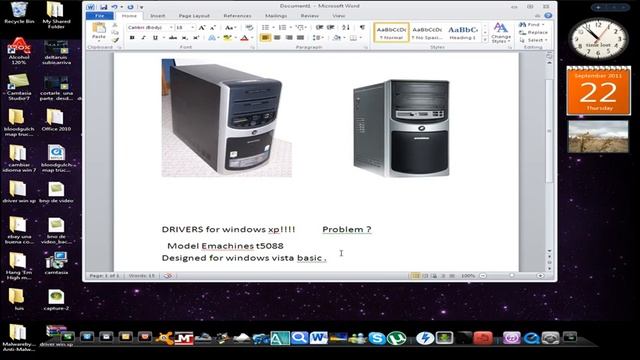
Task: Click Recycle Bin desktop icon
Action: click(x=19, y=13)
